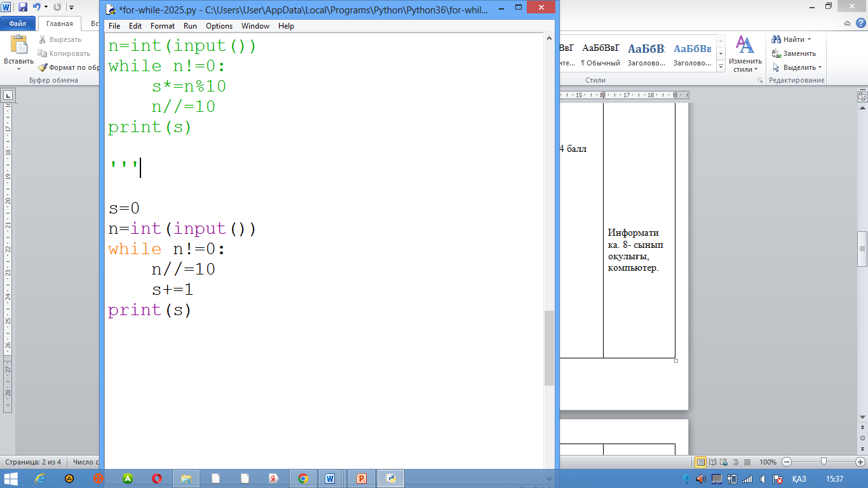Click the Replace (Заменить) icon
Screen dimensions: 868x488
(x=776, y=53)
